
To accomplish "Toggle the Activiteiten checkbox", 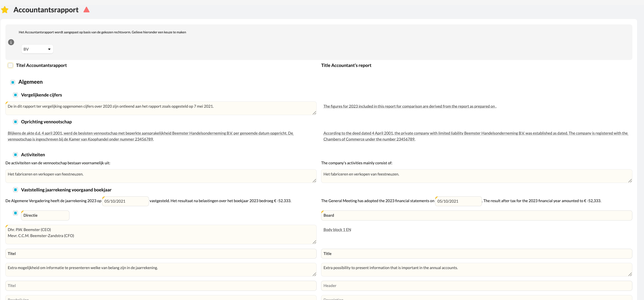I will click(x=15, y=155).
